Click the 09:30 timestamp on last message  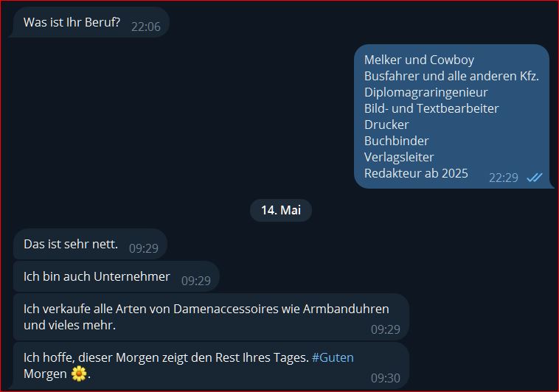pyautogui.click(x=386, y=378)
